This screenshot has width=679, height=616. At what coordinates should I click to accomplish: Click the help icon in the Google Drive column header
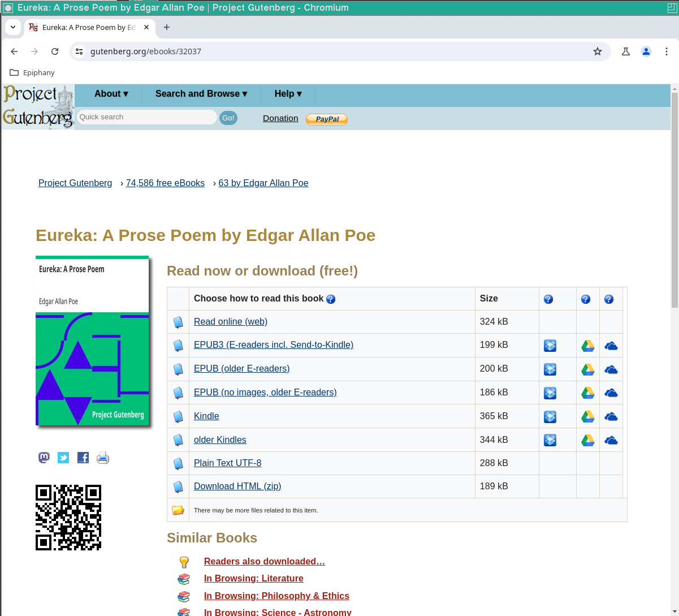pos(586,299)
